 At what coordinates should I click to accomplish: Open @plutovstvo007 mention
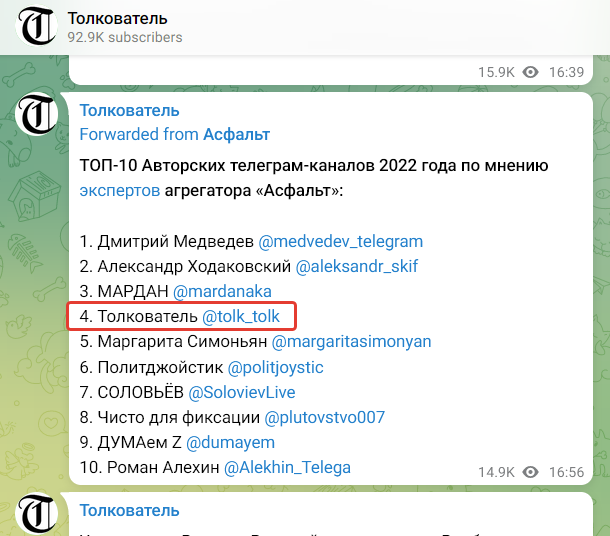coord(324,417)
